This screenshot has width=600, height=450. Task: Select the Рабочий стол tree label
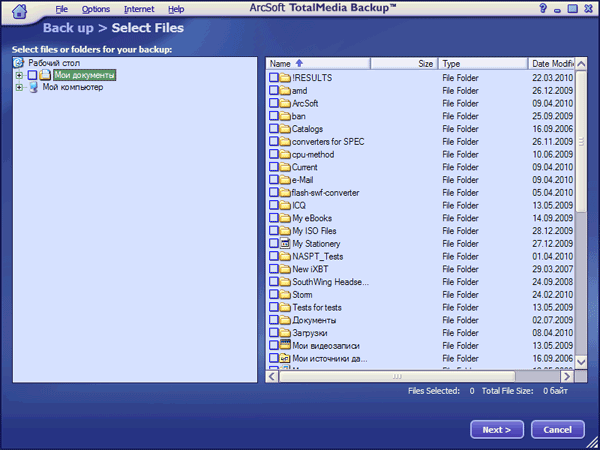pyautogui.click(x=54, y=63)
